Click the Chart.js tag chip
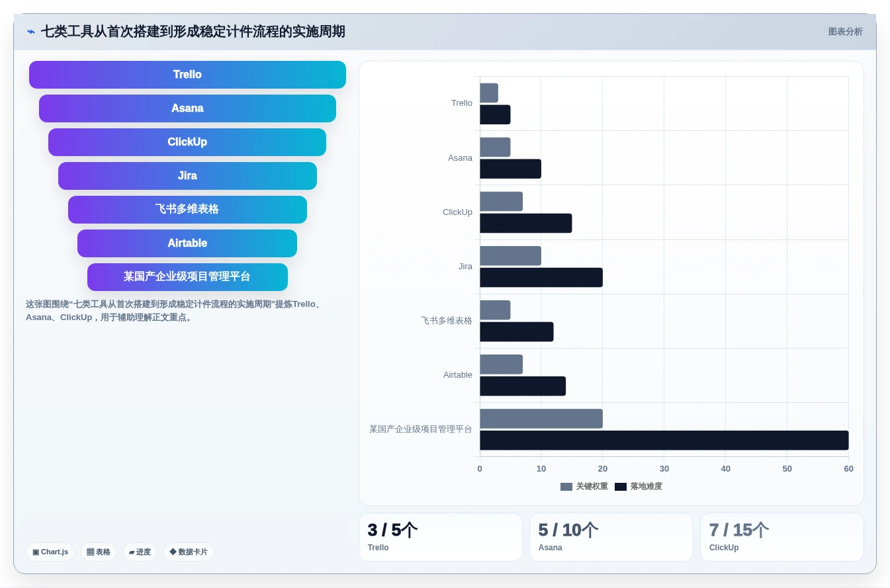 (50, 552)
